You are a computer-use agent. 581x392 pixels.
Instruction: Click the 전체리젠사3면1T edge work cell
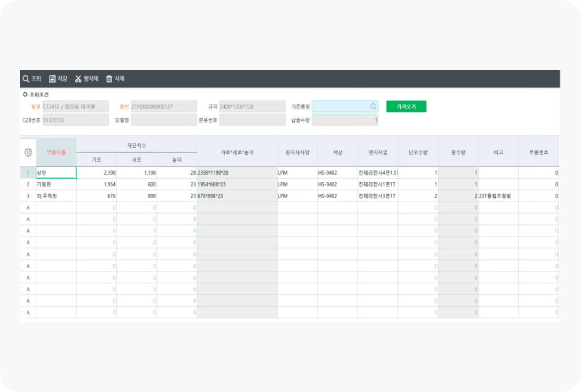click(x=377, y=197)
